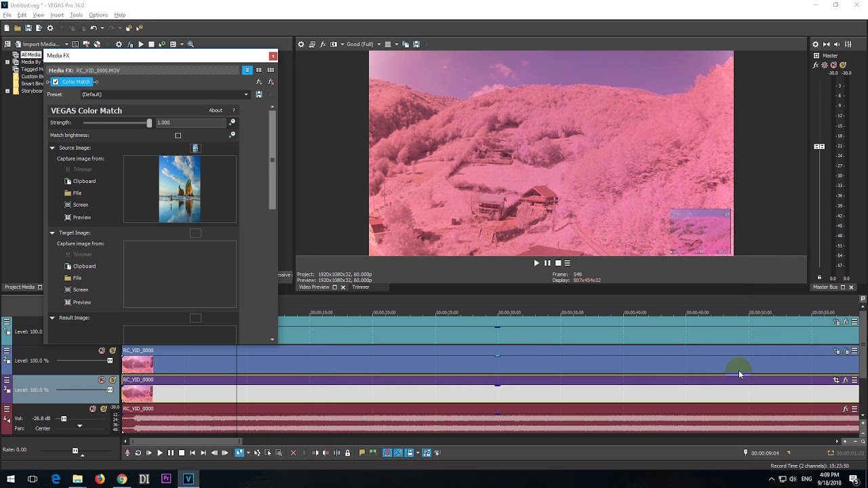The image size is (868, 488).
Task: Click the Lock event icon
Action: tap(348, 453)
